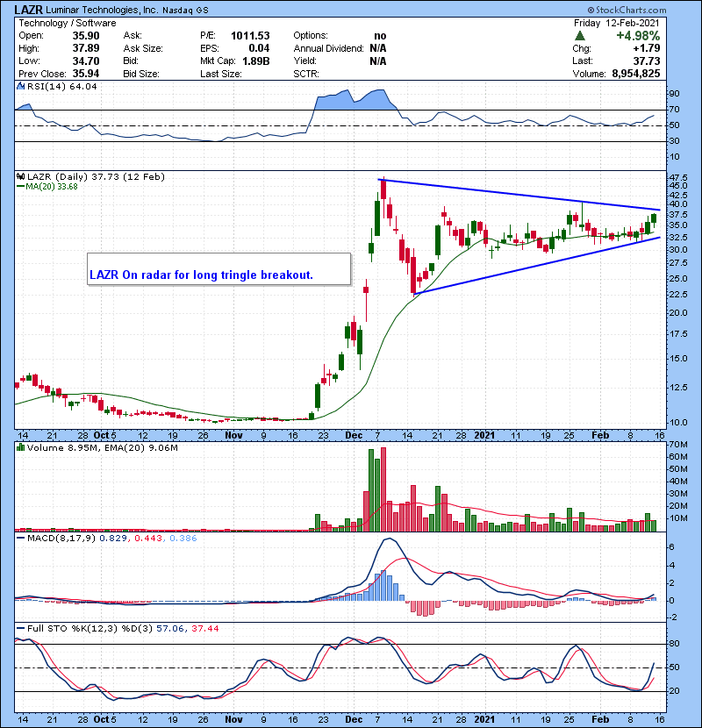Click the tallest red volume bar in December
Screen dimensions: 702x728
(x=383, y=489)
